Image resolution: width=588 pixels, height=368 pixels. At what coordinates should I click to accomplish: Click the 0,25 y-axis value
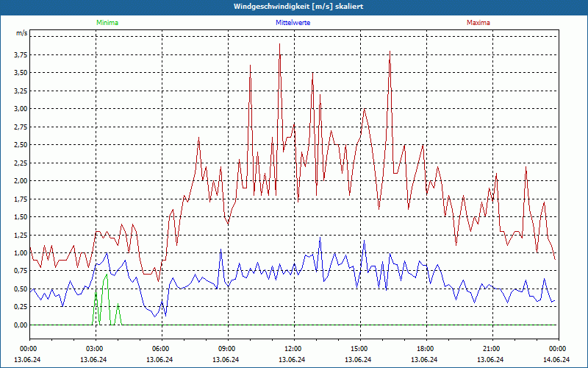[21, 307]
